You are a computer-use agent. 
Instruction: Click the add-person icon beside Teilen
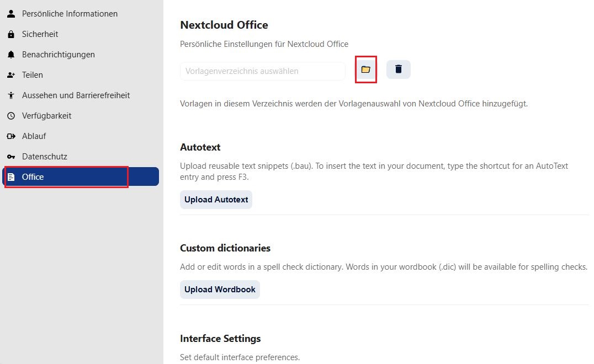[x=10, y=75]
